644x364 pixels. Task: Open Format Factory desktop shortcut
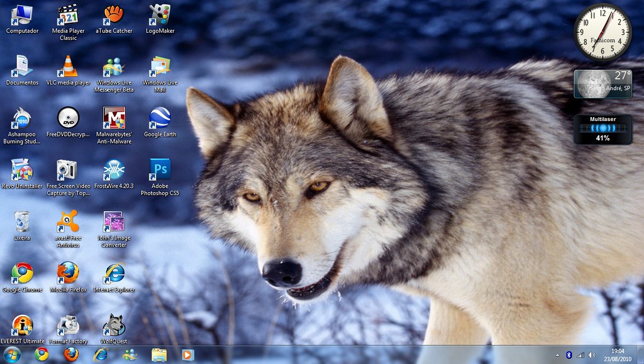[68, 329]
